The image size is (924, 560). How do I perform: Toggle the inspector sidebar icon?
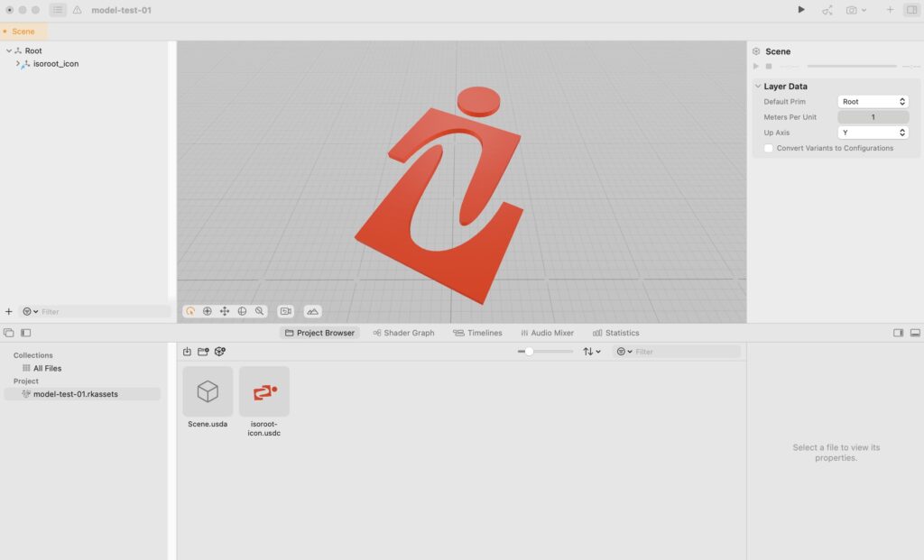911,10
